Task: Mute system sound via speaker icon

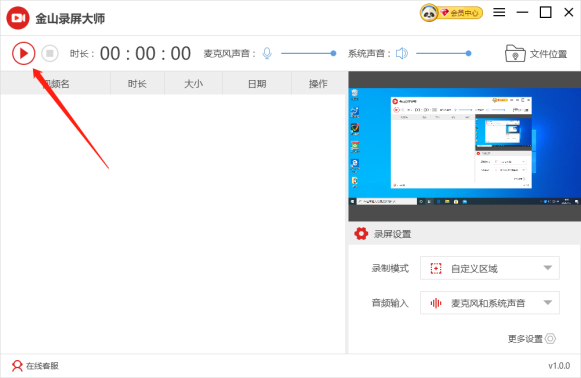Action: (x=402, y=53)
